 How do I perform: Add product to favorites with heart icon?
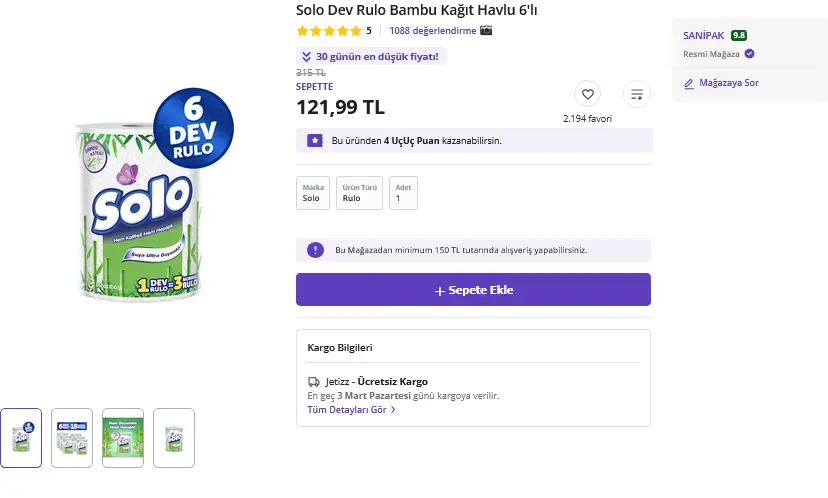pyautogui.click(x=587, y=94)
